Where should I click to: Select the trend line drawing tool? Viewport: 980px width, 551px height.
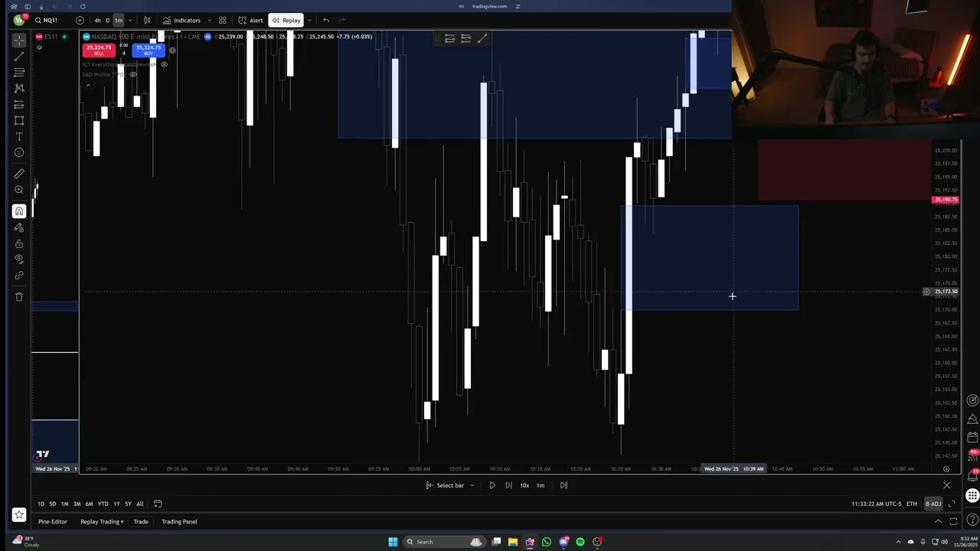[x=19, y=56]
